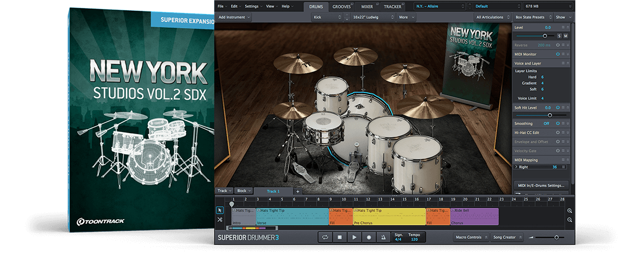Image resolution: width=644 pixels, height=262 pixels.
Task: Expand the Song Creator panel
Action: 507,237
